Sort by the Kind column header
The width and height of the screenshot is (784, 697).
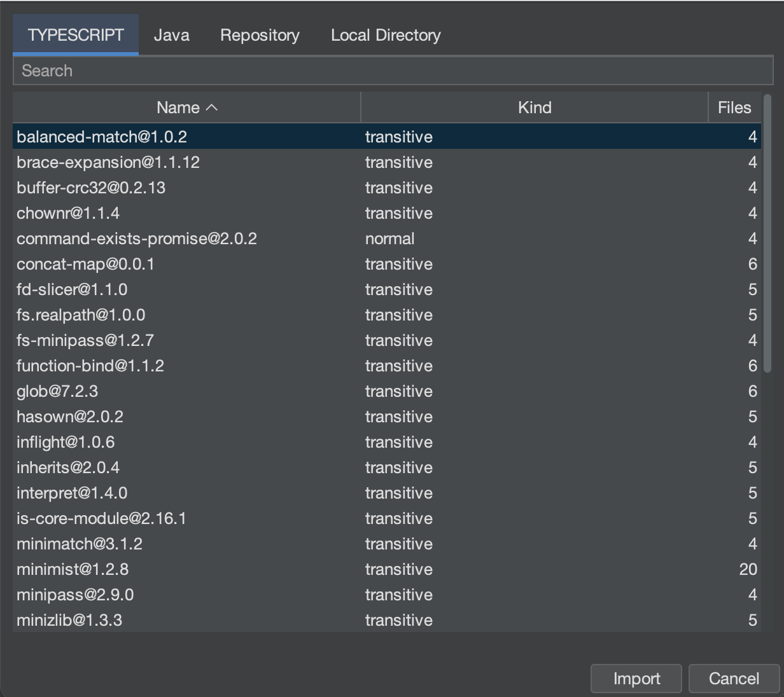pos(534,107)
